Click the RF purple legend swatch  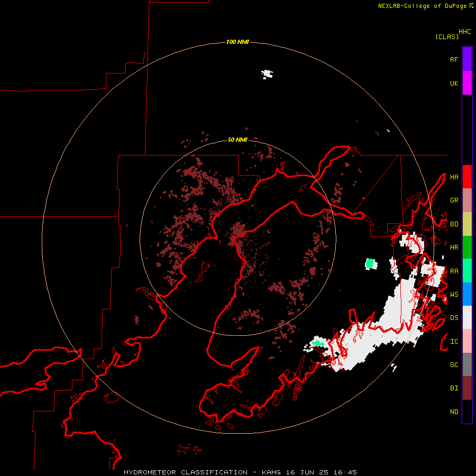(x=467, y=59)
